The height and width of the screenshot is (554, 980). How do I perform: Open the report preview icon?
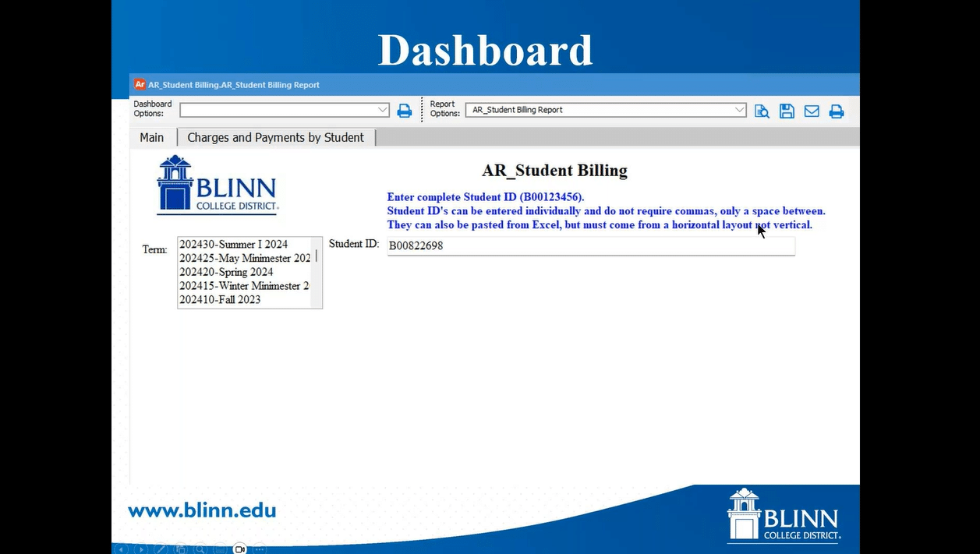click(762, 110)
